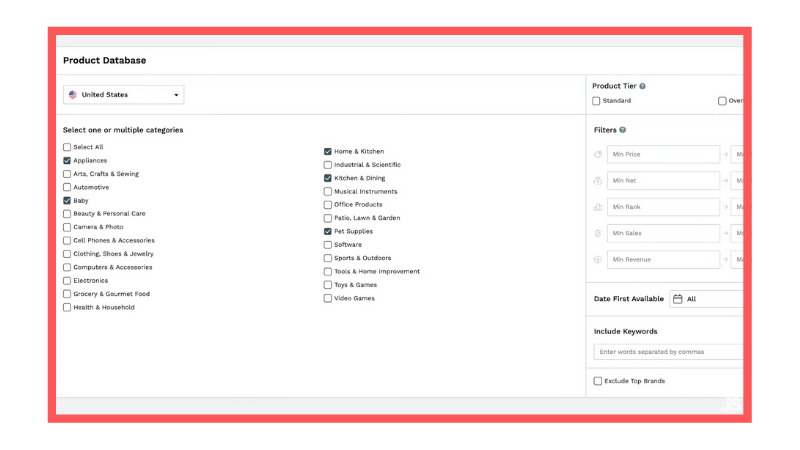Click the revenue icon beside Min Revenue
800x450 pixels.
click(598, 259)
